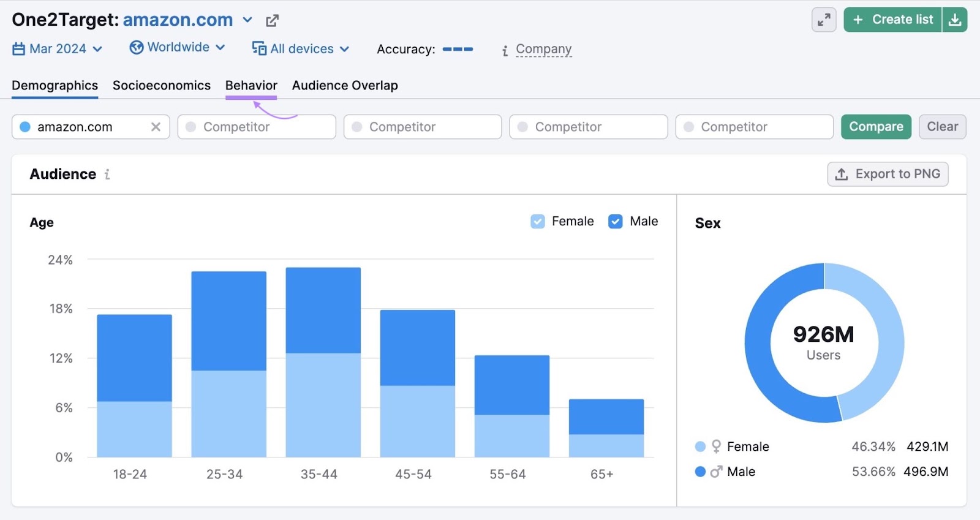Toggle the Male checkbox in Age chart
The height and width of the screenshot is (520, 980).
pos(616,221)
